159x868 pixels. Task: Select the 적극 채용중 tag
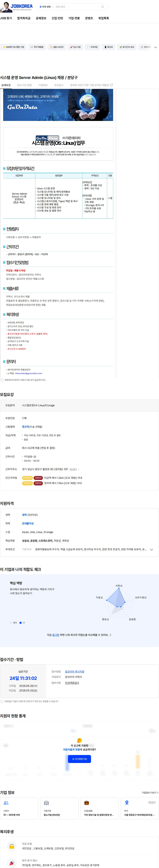point(37,47)
